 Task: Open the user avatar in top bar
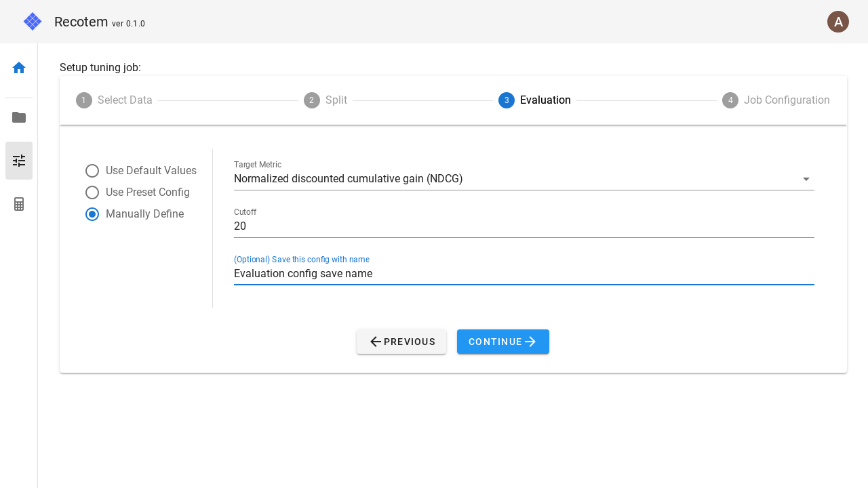pyautogui.click(x=838, y=22)
